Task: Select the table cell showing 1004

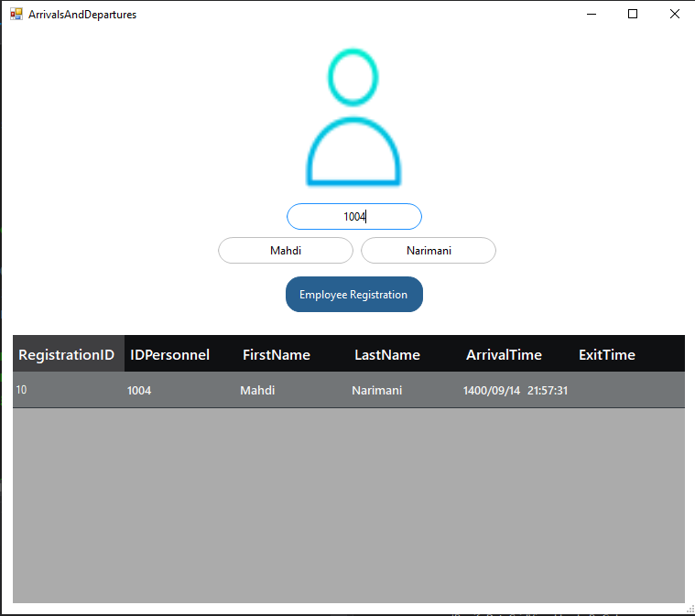Action: tap(180, 390)
